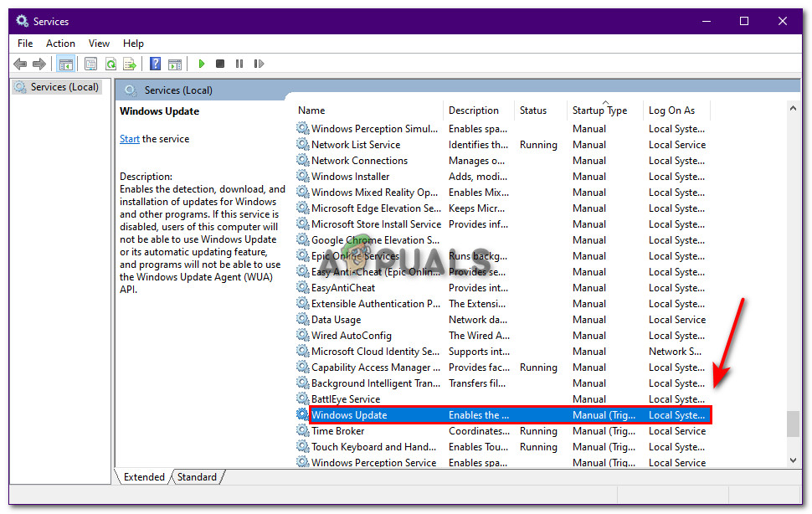Viewport: 812px width, 514px height.
Task: Sort by the Name column header
Action: [311, 111]
